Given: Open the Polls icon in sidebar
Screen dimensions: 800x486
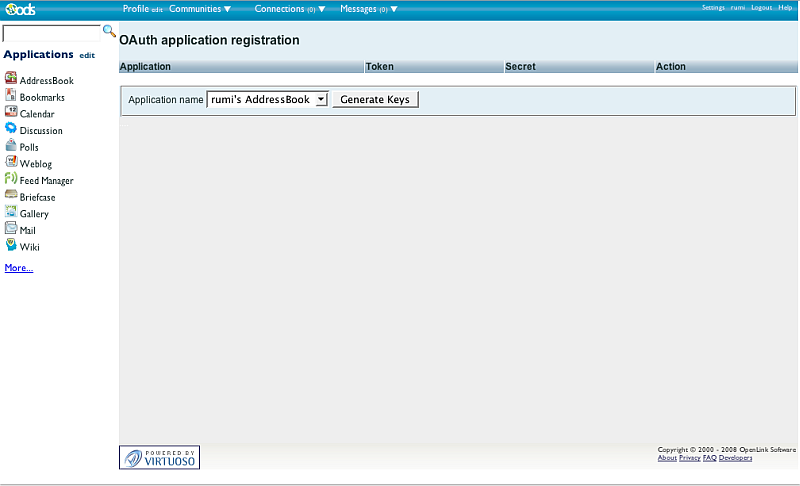Looking at the screenshot, I should click(11, 145).
